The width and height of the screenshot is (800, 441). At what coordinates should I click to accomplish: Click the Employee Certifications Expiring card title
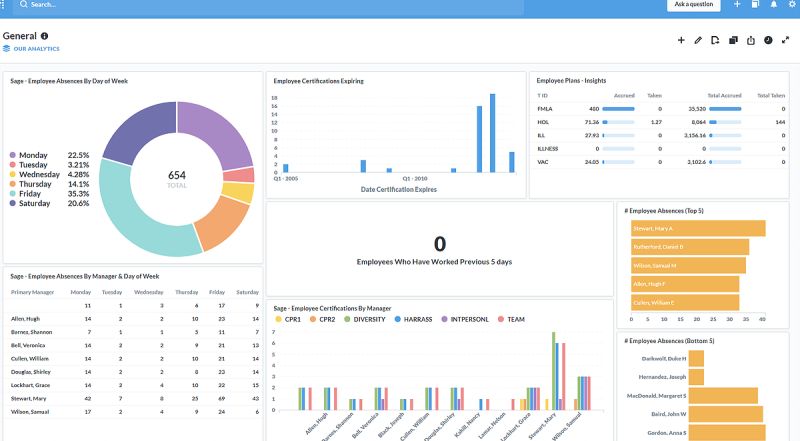318,81
